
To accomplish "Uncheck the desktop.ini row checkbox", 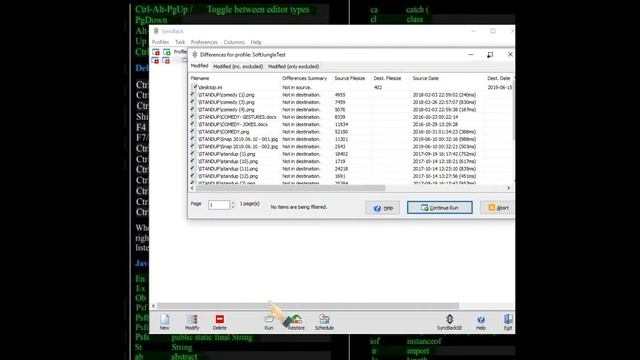I will click(x=195, y=87).
